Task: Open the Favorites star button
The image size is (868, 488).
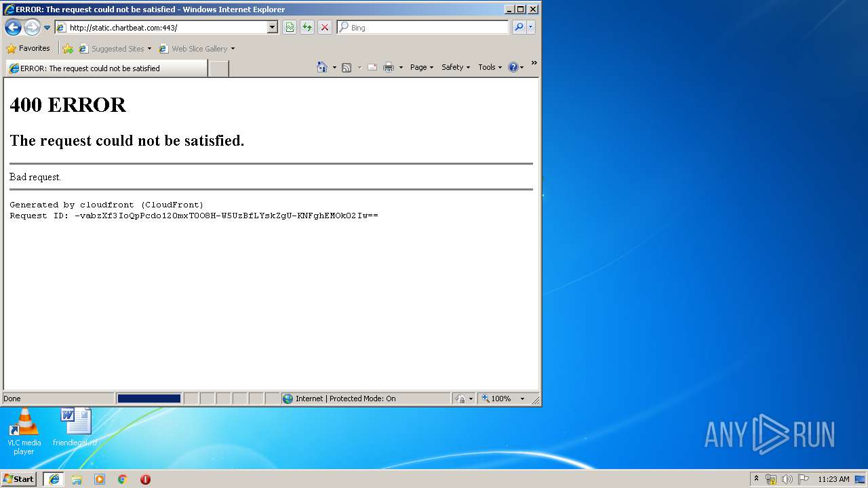Action: click(x=28, y=48)
